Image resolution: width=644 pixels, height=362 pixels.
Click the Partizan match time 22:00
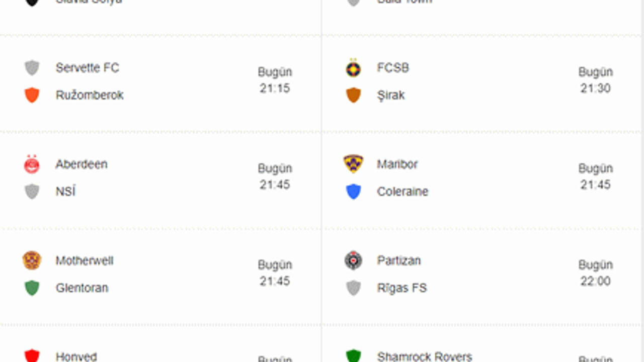(x=595, y=281)
